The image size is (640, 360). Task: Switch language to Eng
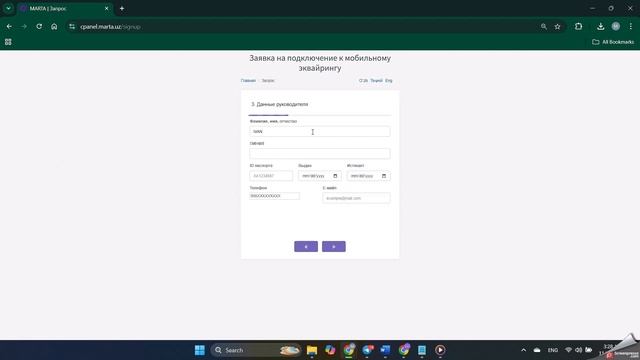click(389, 81)
